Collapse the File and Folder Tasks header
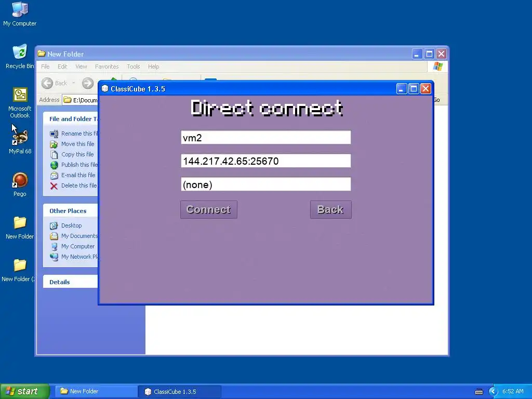The image size is (532, 399). (71, 119)
